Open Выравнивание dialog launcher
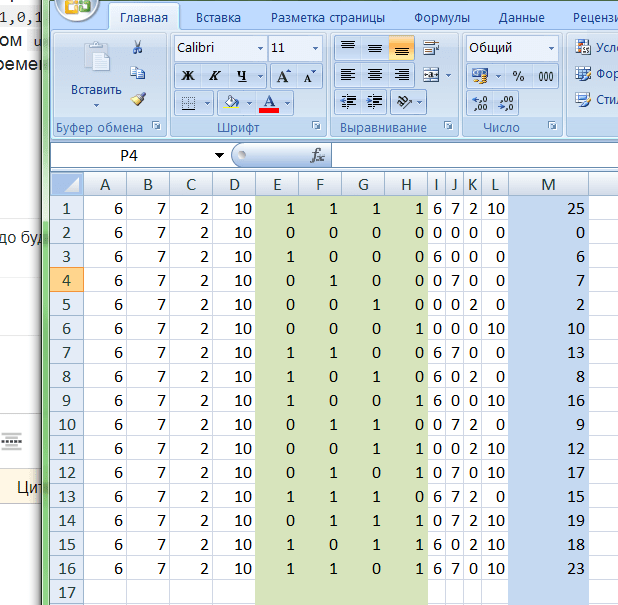Screen dimensions: 618x605 tap(448, 126)
